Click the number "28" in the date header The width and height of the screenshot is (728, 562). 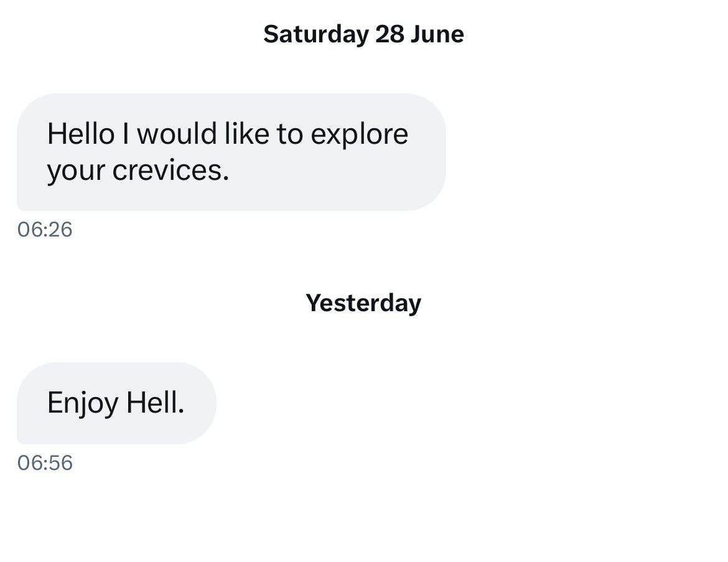click(x=390, y=34)
